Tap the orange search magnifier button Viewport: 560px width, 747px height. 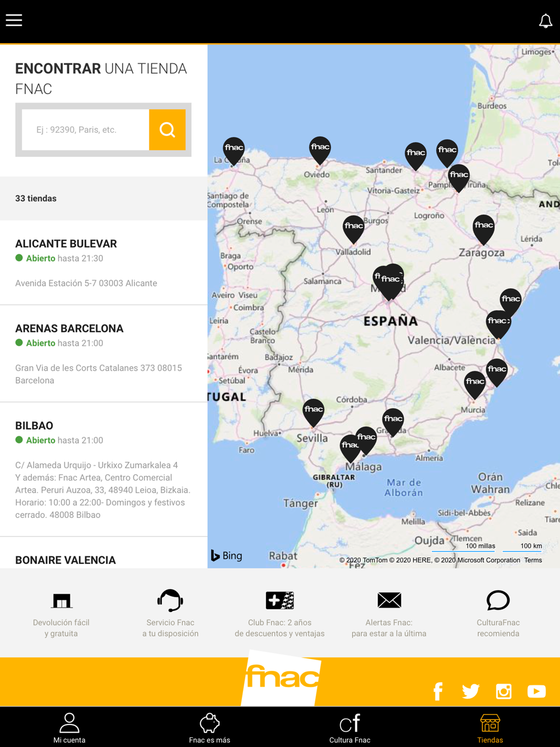pyautogui.click(x=167, y=130)
